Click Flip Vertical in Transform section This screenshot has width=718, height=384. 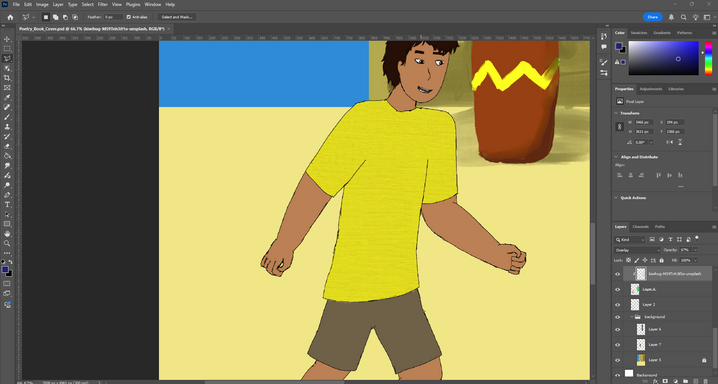tap(680, 142)
